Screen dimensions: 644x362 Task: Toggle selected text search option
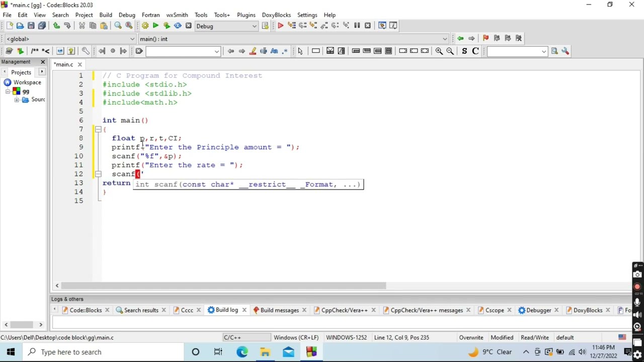[263, 51]
